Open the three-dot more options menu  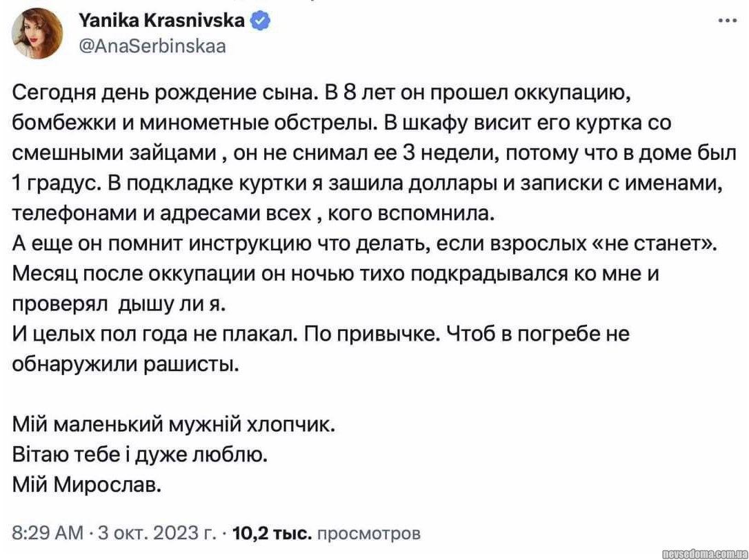[728, 21]
